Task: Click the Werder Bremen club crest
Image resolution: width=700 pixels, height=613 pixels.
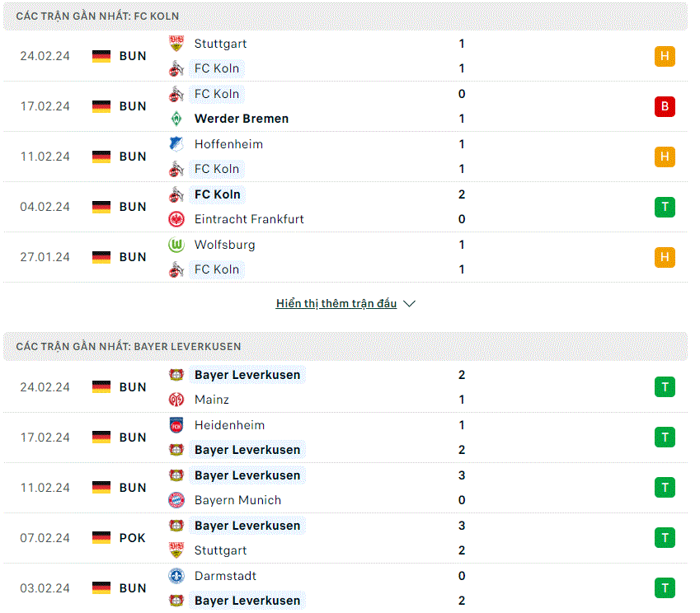Action: pos(176,119)
